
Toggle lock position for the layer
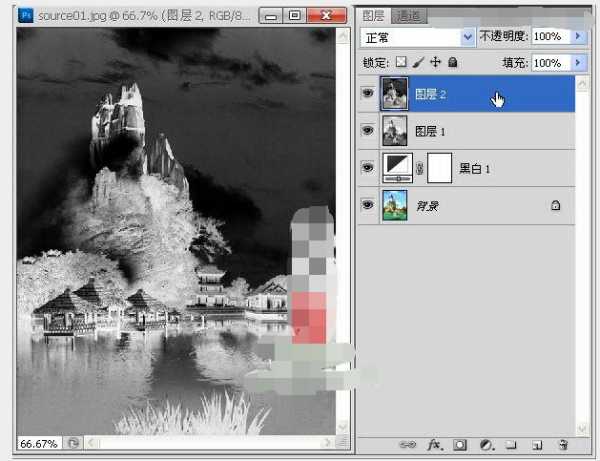click(435, 62)
